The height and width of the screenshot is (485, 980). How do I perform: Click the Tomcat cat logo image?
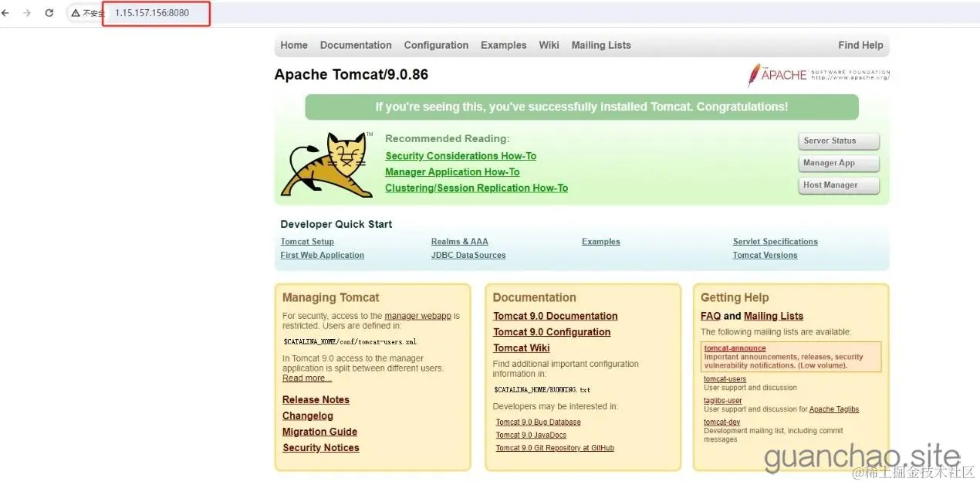pos(327,164)
